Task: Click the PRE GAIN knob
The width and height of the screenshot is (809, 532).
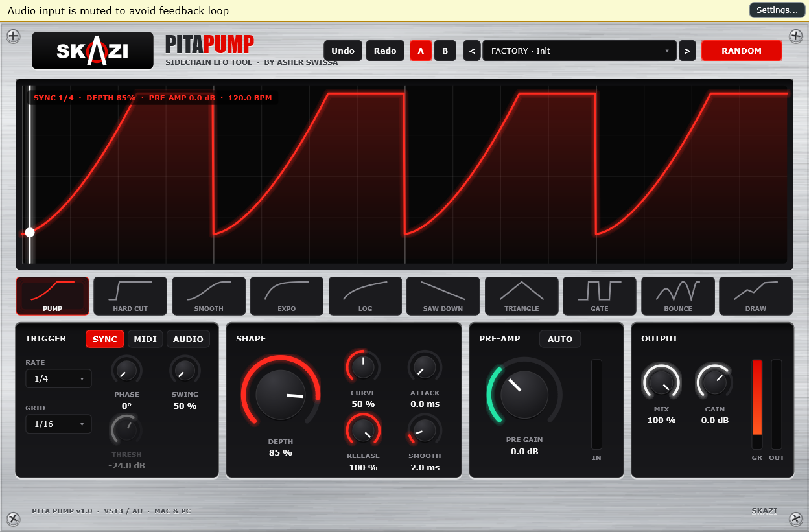Action: coord(524,395)
